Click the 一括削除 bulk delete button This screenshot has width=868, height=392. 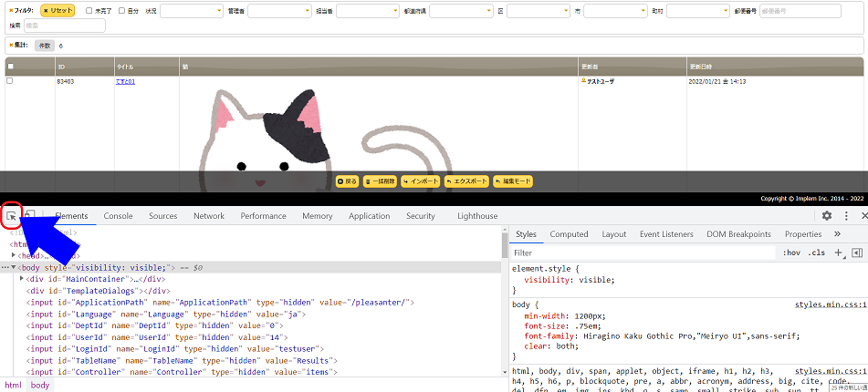click(x=380, y=181)
